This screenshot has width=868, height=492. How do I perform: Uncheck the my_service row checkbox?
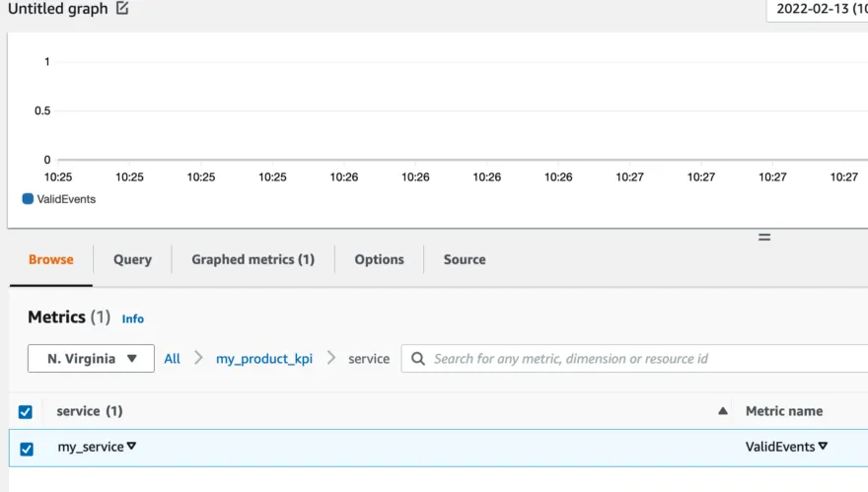coord(26,449)
